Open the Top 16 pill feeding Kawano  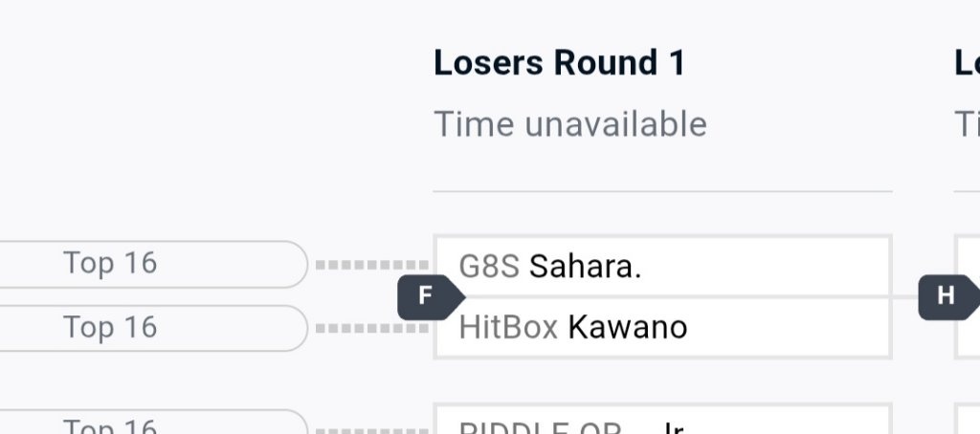click(x=153, y=328)
